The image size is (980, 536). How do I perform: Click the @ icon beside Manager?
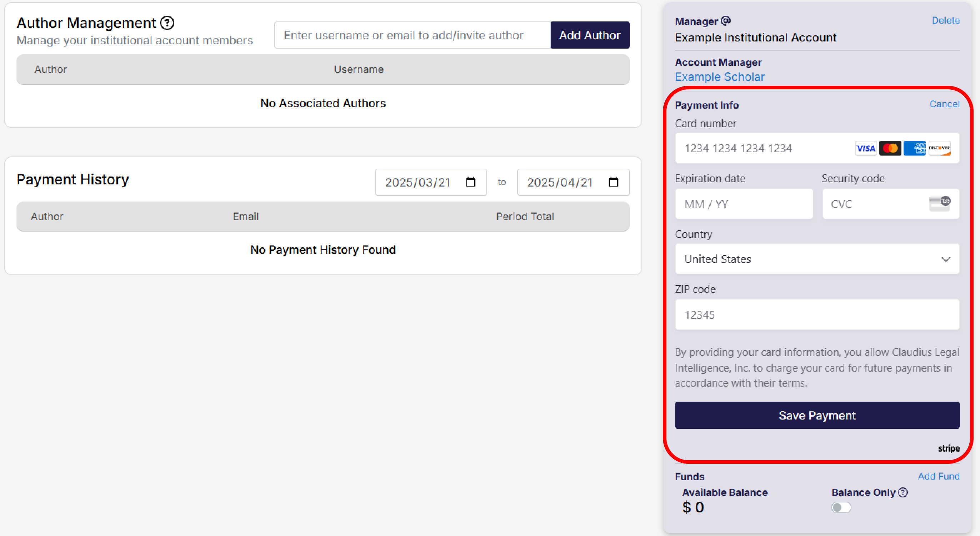(725, 21)
